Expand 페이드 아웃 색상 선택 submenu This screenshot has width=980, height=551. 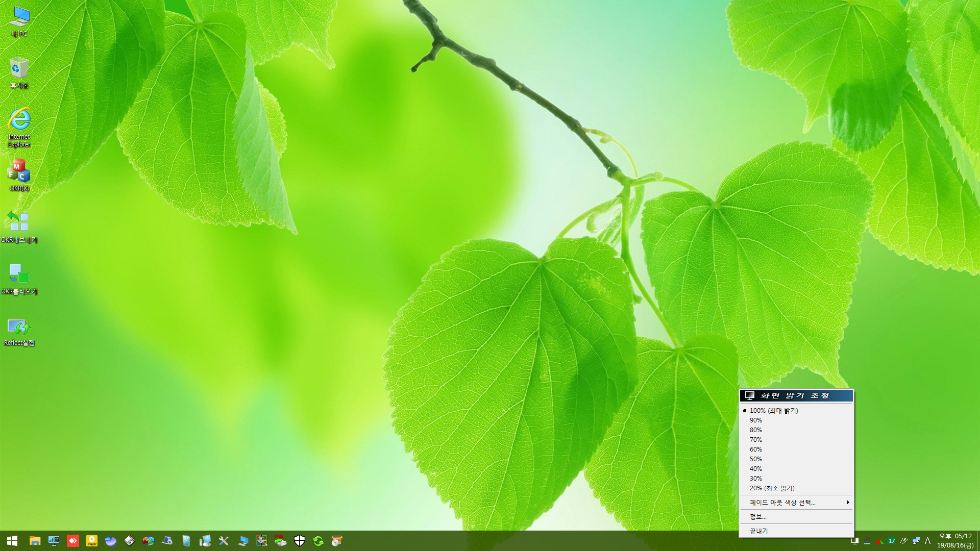tap(796, 503)
